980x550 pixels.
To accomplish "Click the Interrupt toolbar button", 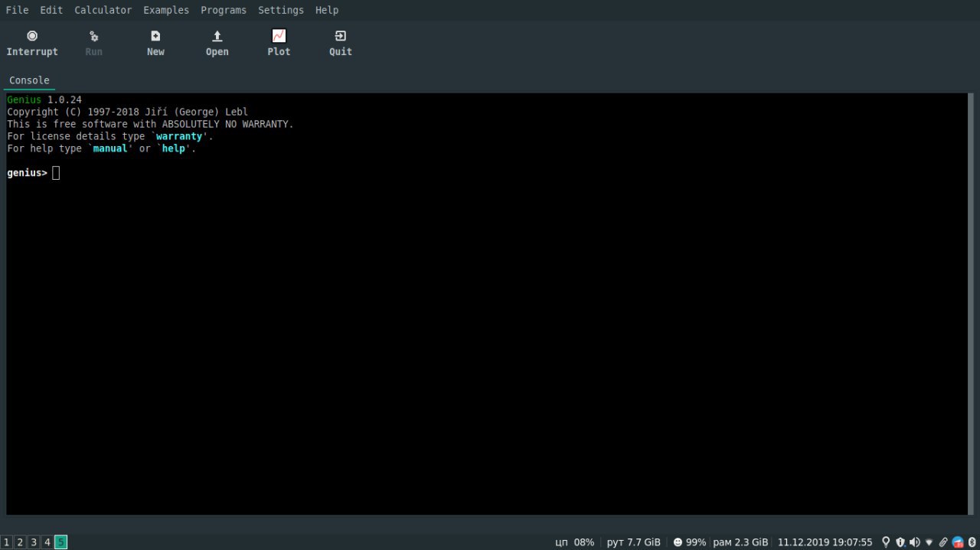I will click(32, 44).
